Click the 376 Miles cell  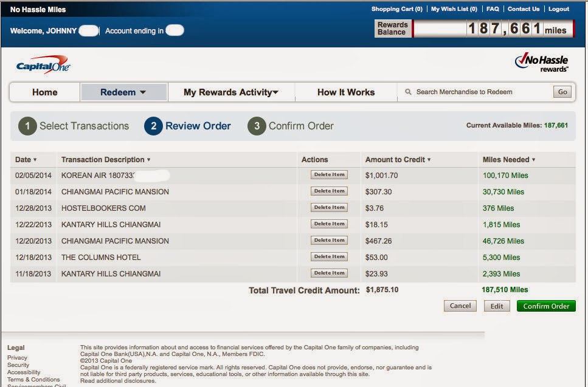(498, 208)
